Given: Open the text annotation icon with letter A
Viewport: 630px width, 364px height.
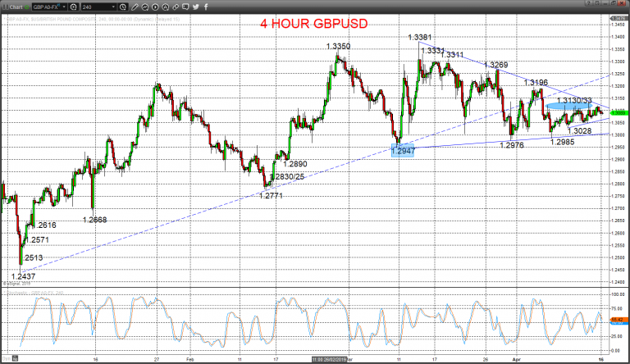Looking at the screenshot, I should pyautogui.click(x=165, y=7).
